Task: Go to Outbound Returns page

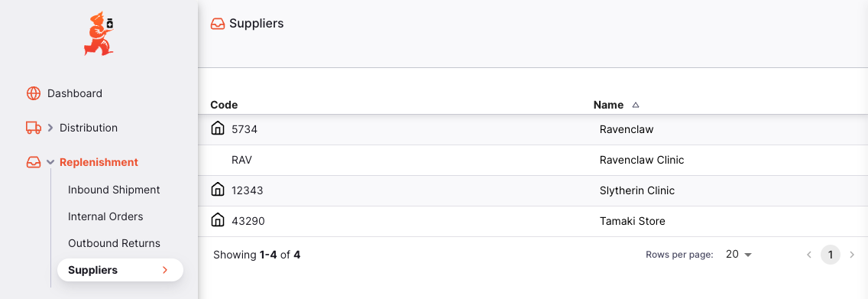Action: coord(114,244)
